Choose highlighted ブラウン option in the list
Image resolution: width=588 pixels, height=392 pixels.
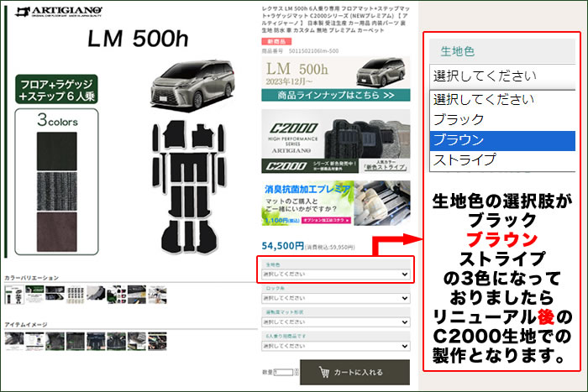(x=502, y=140)
